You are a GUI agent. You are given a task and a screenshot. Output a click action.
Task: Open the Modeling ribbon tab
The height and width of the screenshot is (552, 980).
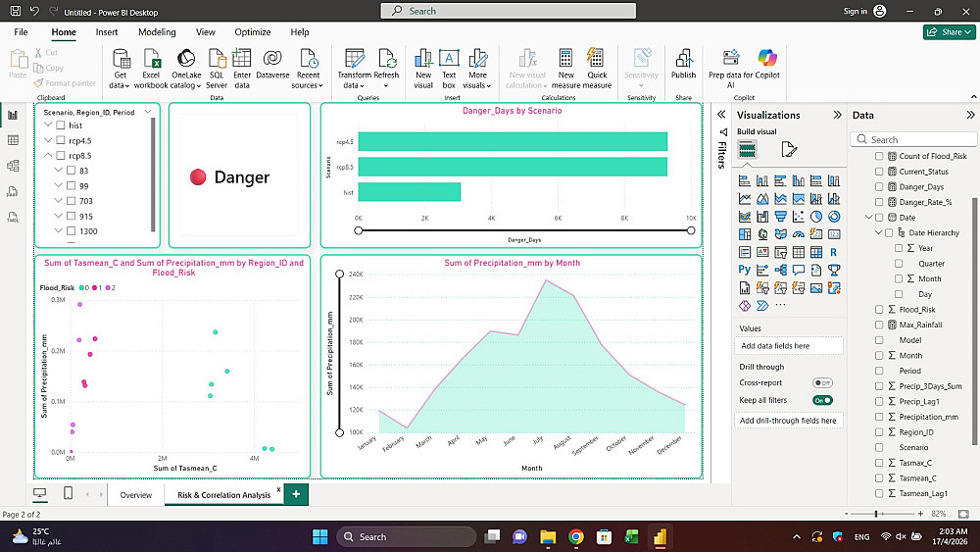point(157,32)
